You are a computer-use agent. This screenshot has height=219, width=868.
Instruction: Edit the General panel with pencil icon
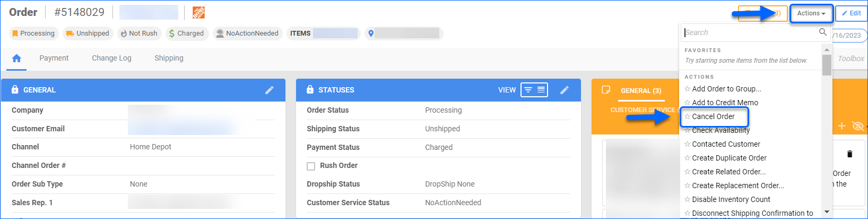pyautogui.click(x=270, y=90)
